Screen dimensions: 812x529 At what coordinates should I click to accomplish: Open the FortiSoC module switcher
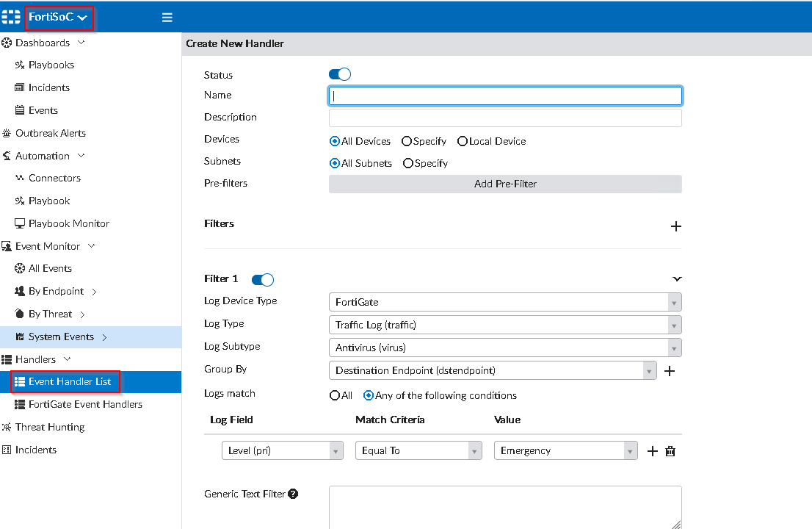tap(59, 17)
